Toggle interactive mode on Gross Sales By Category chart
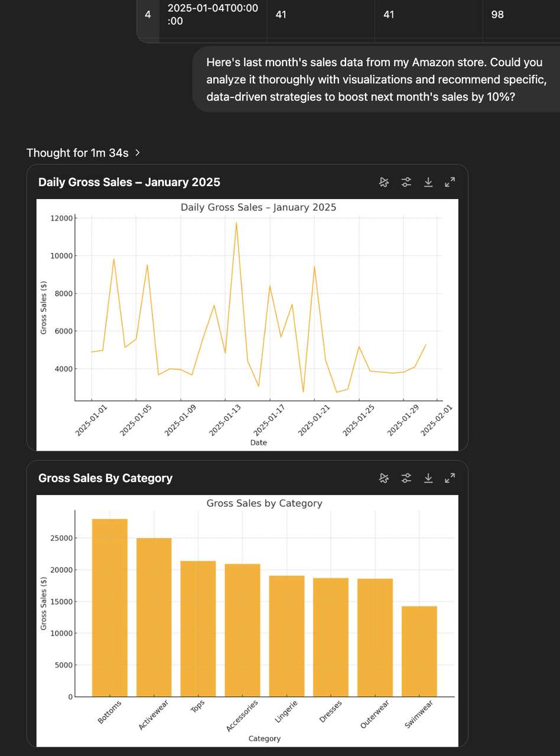 point(384,478)
